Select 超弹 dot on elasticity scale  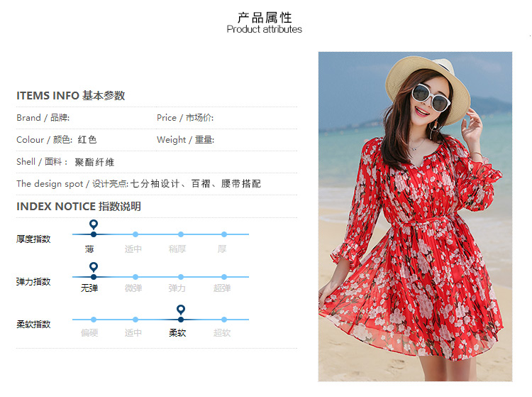pos(224,277)
